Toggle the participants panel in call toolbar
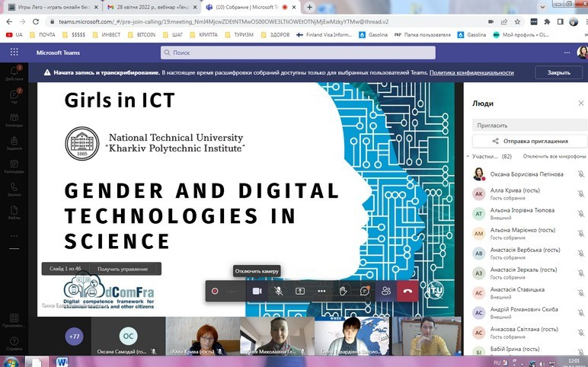 tap(386, 291)
